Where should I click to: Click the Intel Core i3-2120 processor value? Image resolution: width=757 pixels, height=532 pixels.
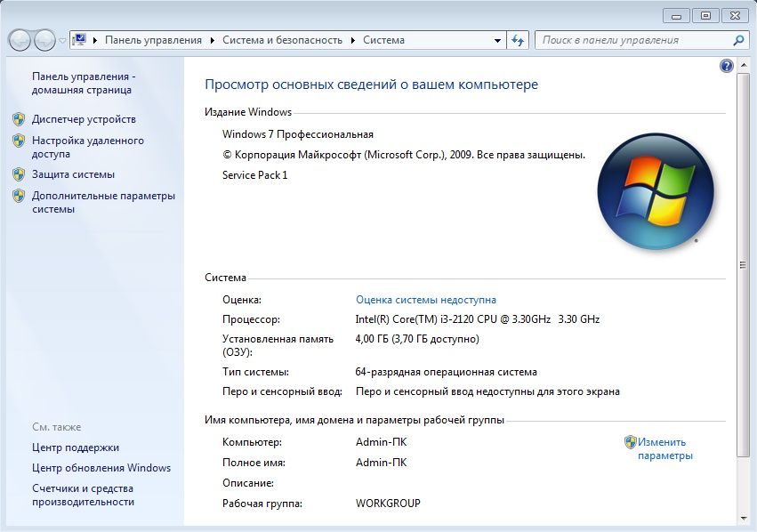(x=478, y=319)
